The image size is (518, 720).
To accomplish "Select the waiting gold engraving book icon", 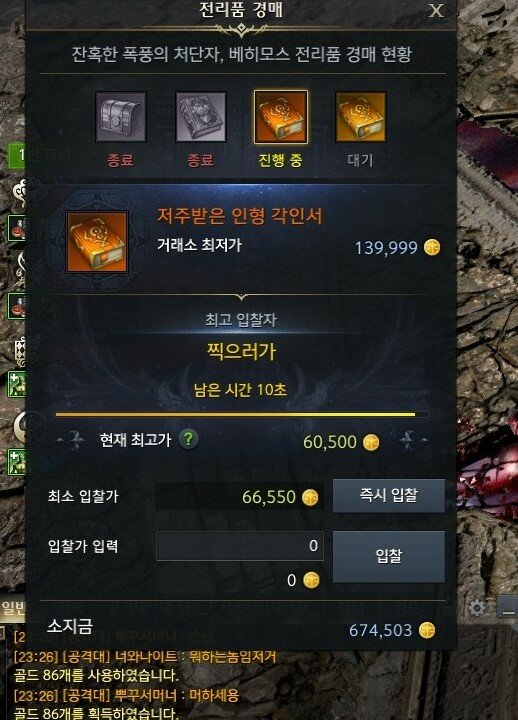I will [x=360, y=117].
